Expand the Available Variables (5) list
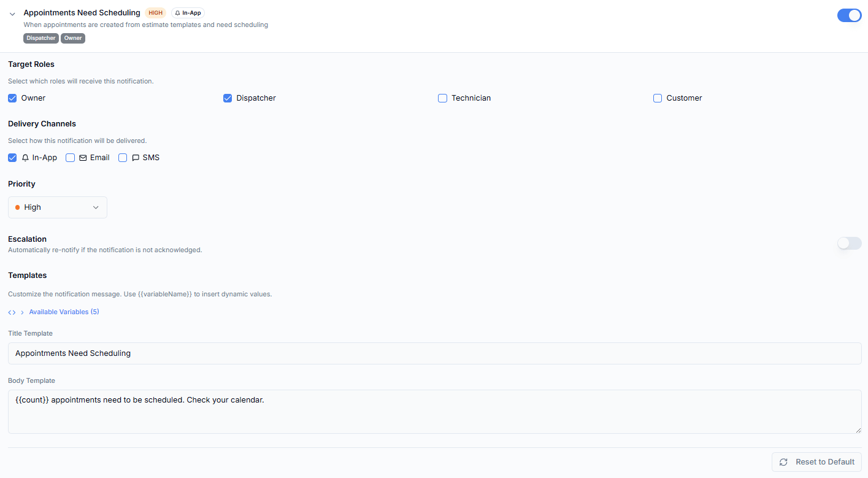868x478 pixels. click(64, 312)
